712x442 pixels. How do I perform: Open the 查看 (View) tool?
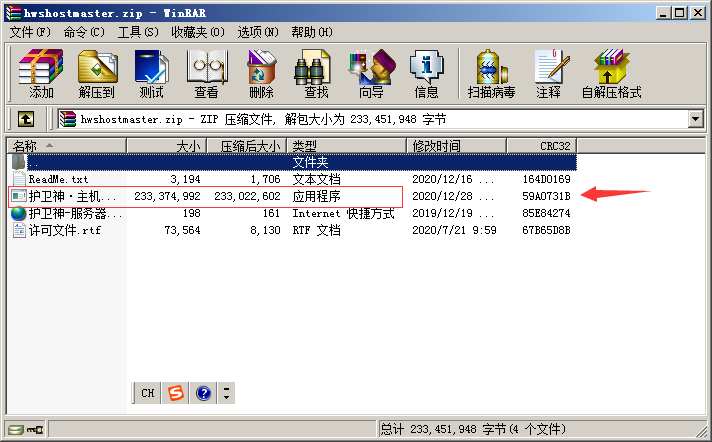tap(206, 74)
